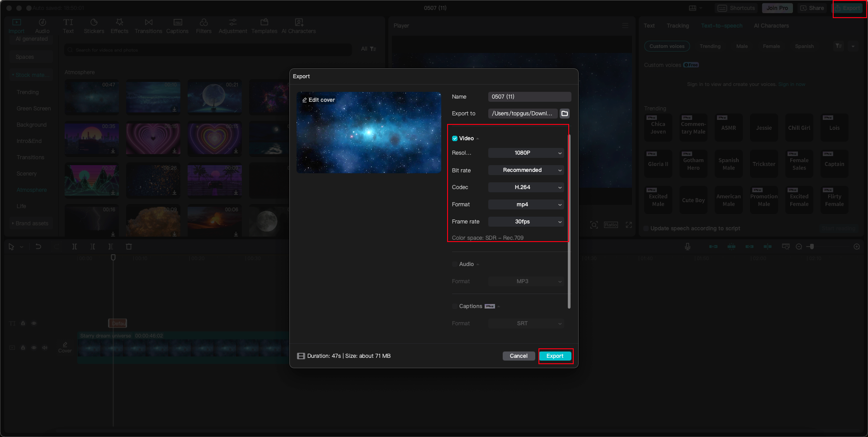The width and height of the screenshot is (868, 437).
Task: Click the playhead marker on the timeline ruler
Action: (113, 257)
